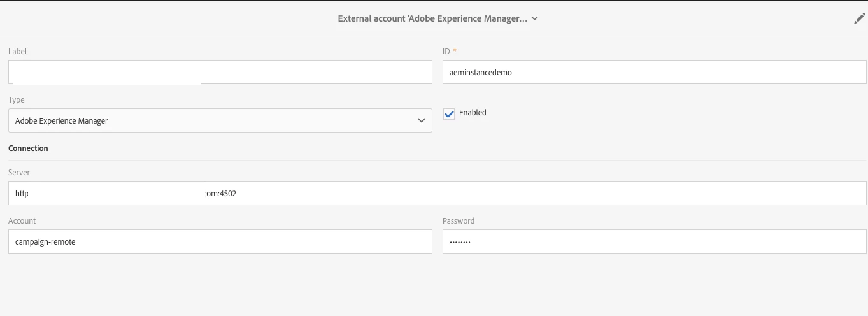Select the Account field with campaign-remote
The image size is (868, 316).
pos(220,242)
